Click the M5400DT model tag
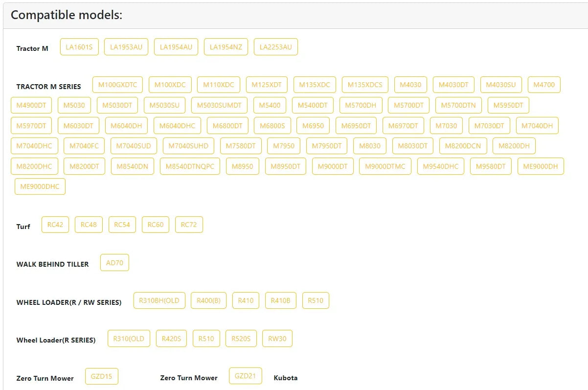588x390 pixels. tap(313, 105)
